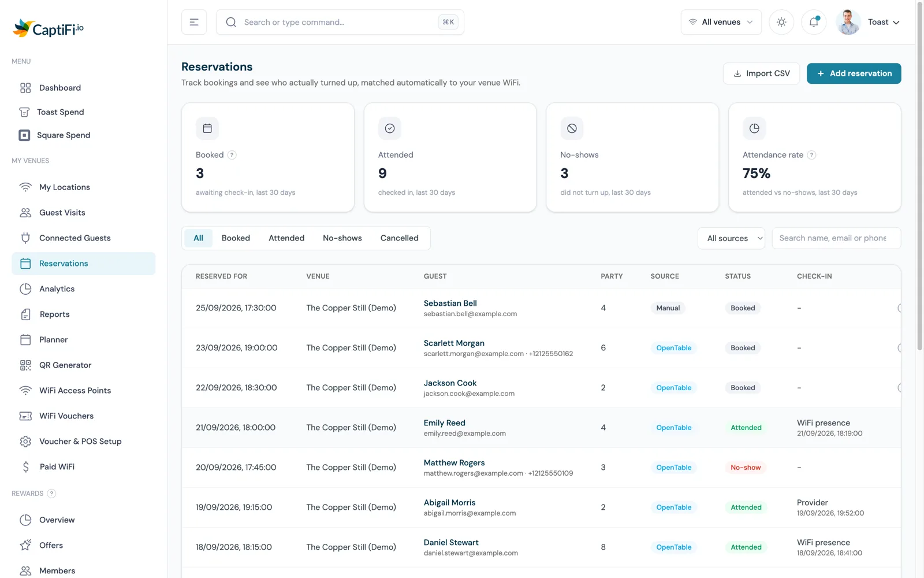Open Planner calendar icon
Screen dimensions: 924x578
click(x=25, y=340)
